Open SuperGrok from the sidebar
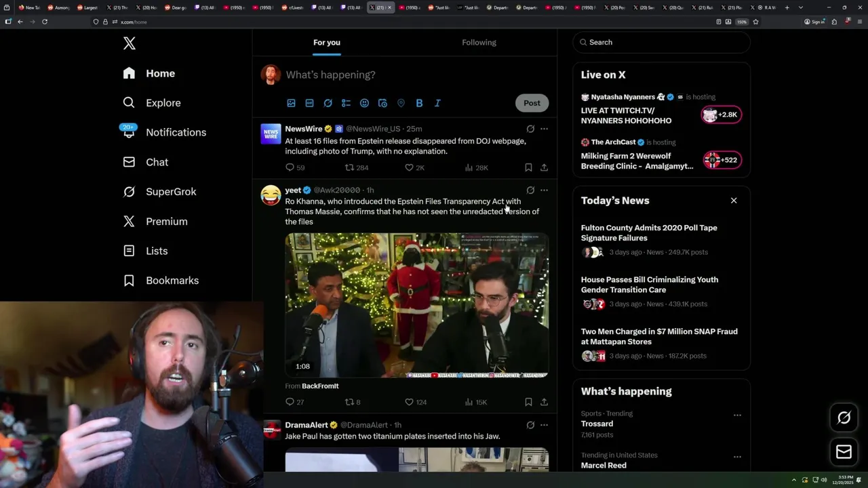Image resolution: width=868 pixels, height=488 pixels. 160,192
